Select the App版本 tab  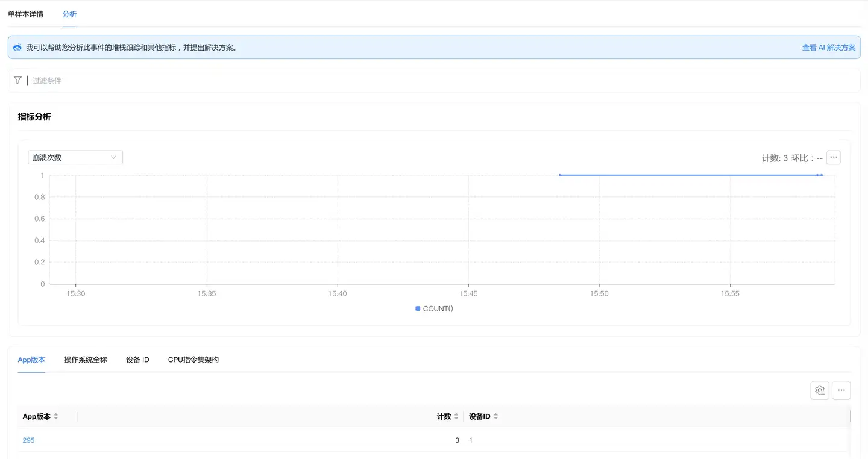pos(31,360)
